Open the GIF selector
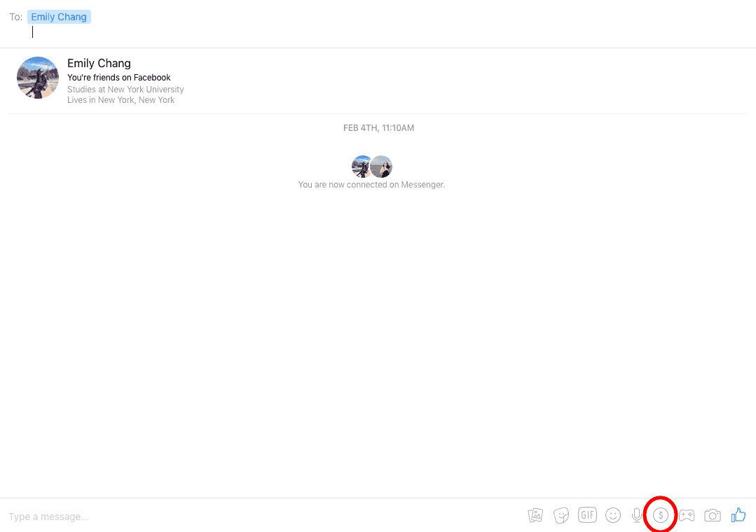The height and width of the screenshot is (532, 756). (587, 515)
